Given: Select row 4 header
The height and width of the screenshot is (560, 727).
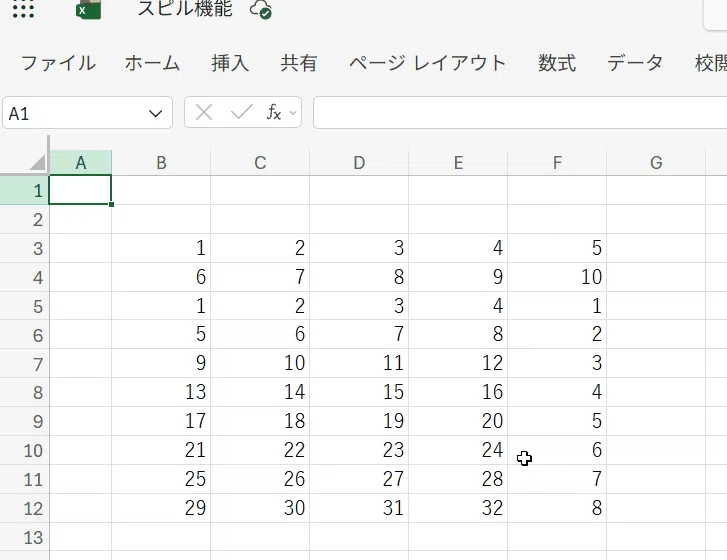Looking at the screenshot, I should point(24,277).
